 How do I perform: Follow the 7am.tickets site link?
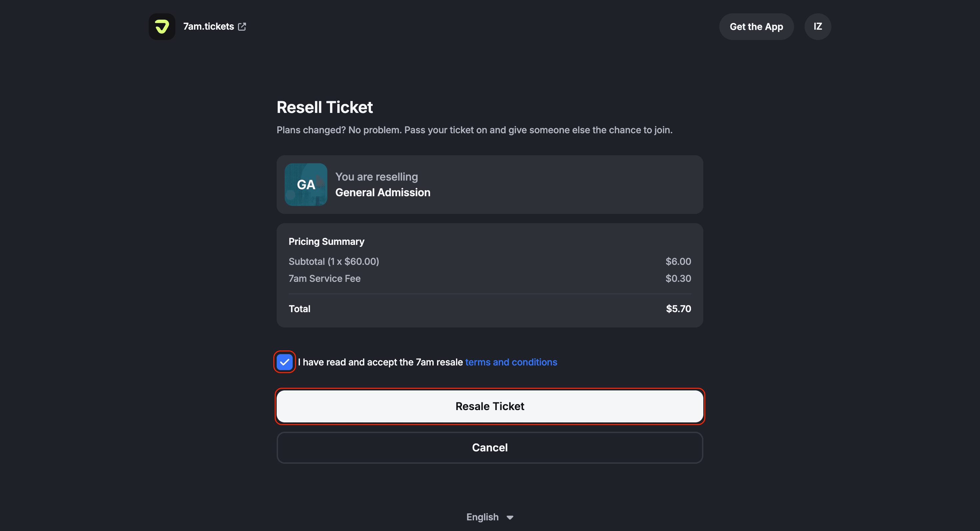[x=208, y=27]
